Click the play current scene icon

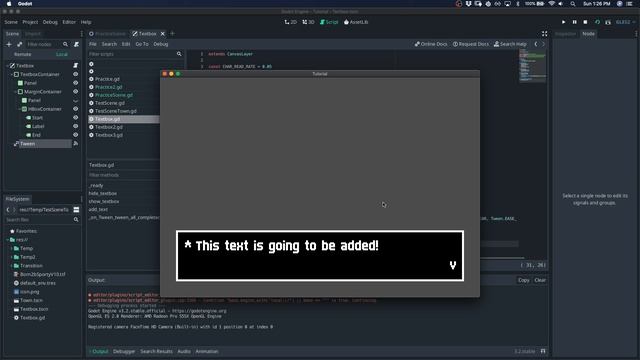click(x=597, y=22)
